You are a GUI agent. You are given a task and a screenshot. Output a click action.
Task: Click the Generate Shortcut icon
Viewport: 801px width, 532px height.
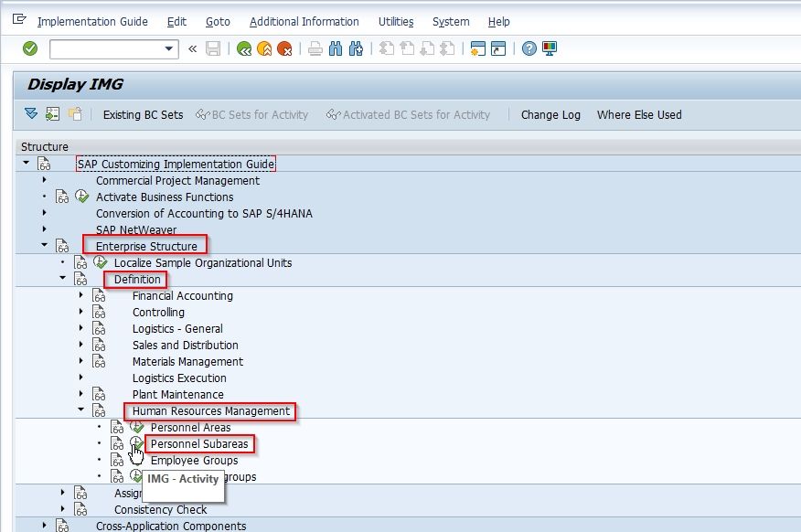(498, 48)
